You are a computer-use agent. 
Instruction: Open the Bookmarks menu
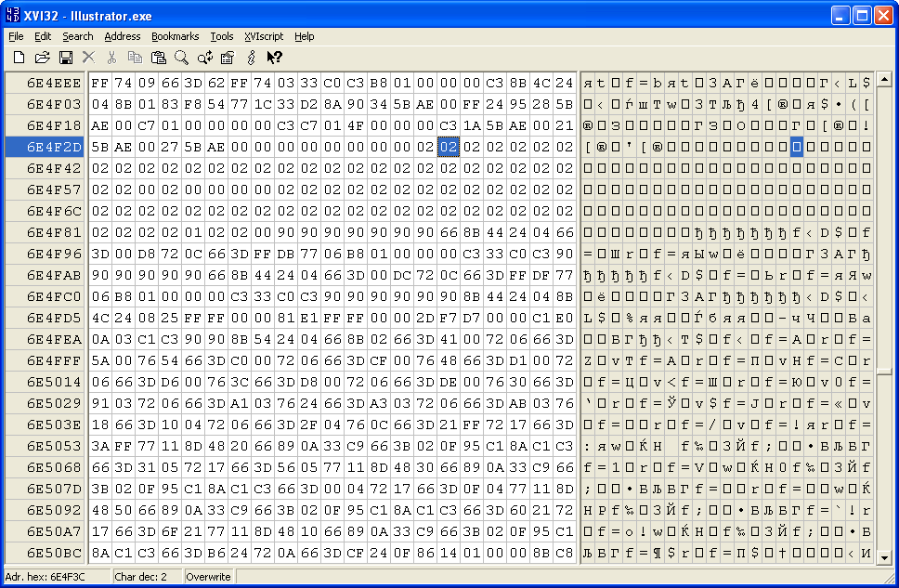click(175, 36)
